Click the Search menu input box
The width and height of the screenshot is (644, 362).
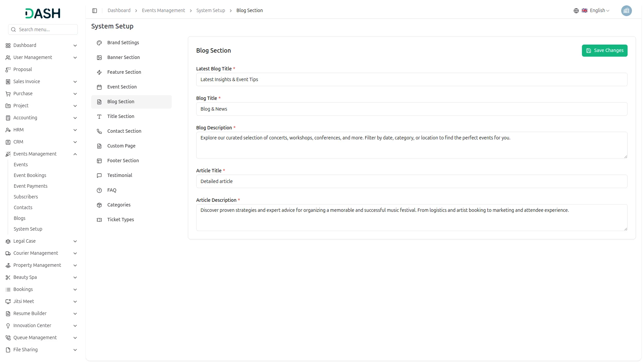click(46, 29)
